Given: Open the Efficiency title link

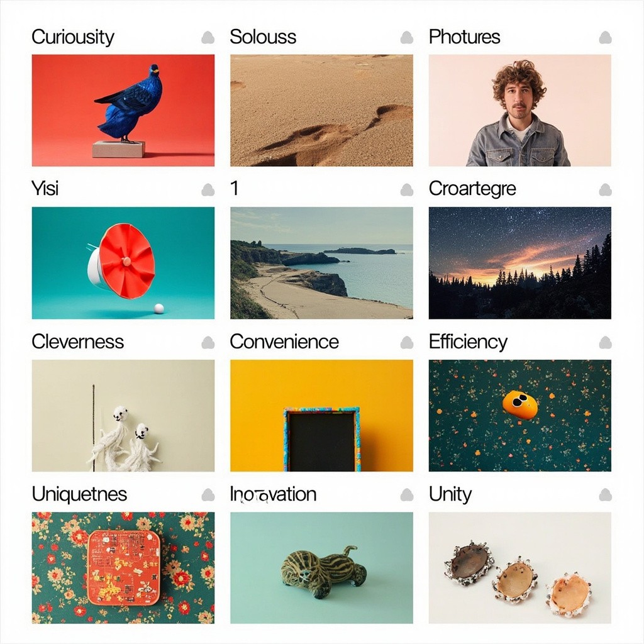Looking at the screenshot, I should pos(468,343).
